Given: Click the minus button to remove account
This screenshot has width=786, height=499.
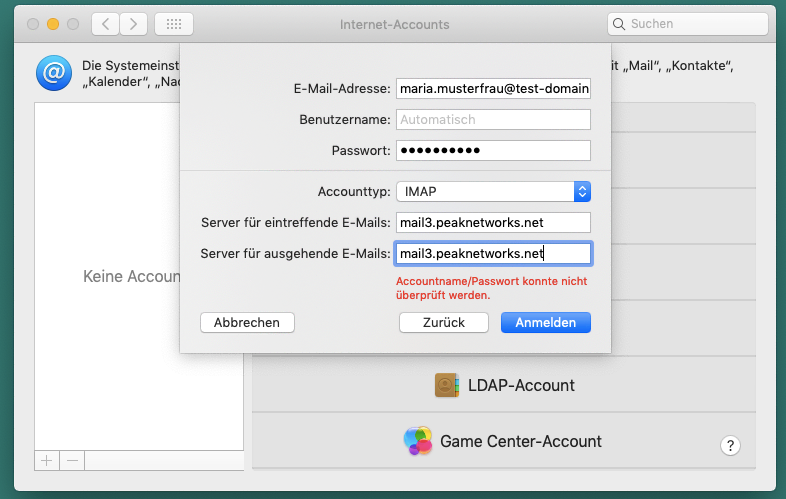Looking at the screenshot, I should tap(72, 461).
